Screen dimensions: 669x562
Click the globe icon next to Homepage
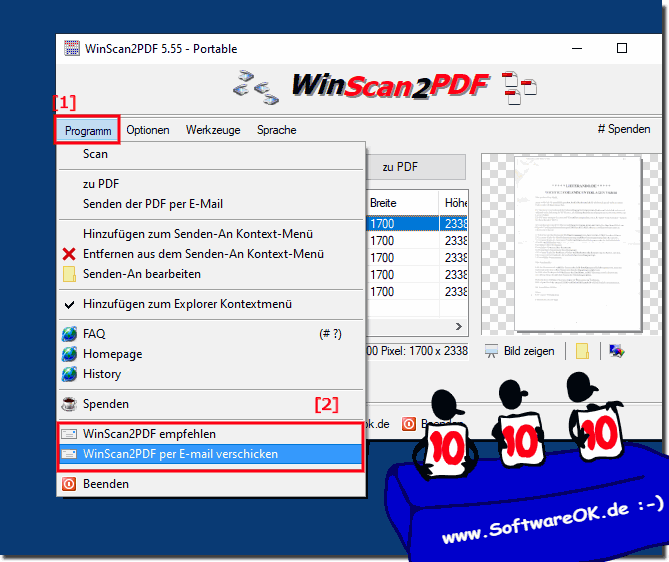click(69, 354)
